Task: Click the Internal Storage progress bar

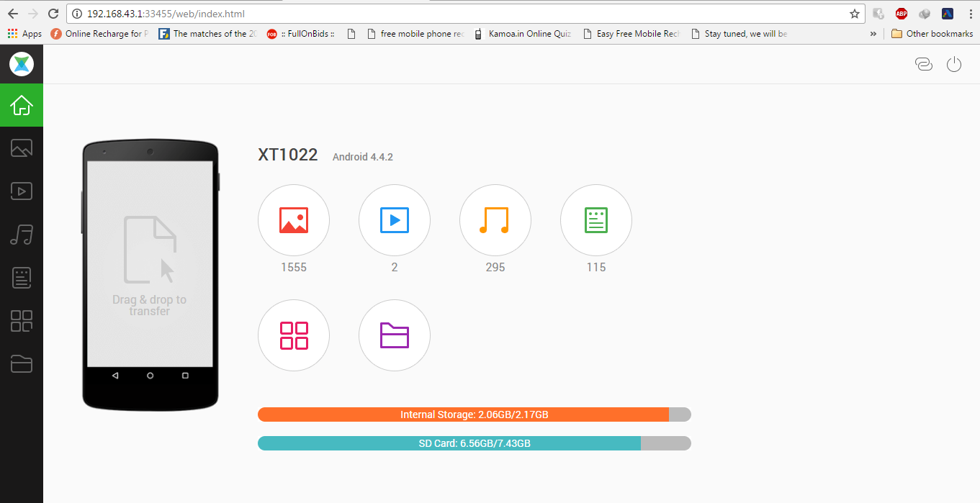Action: (x=474, y=414)
